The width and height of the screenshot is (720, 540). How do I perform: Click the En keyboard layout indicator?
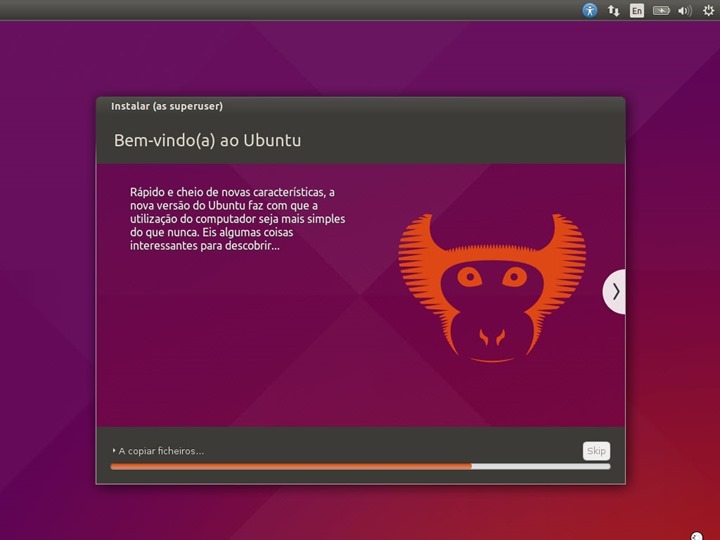point(637,11)
